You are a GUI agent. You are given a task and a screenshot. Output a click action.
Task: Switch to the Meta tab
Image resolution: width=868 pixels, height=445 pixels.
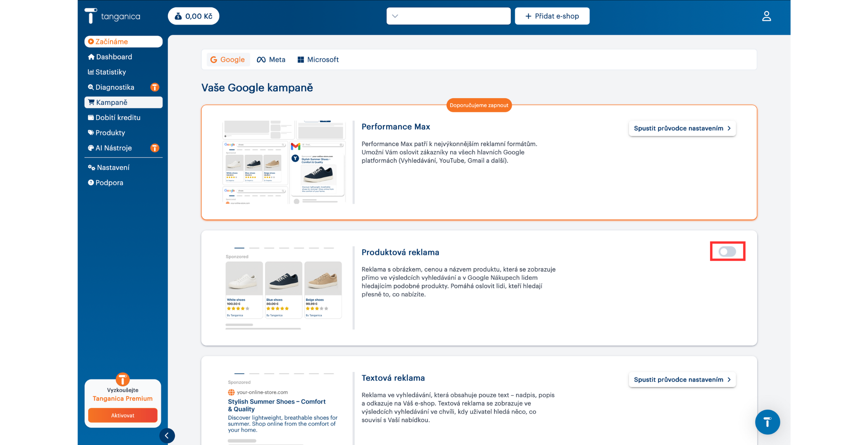[271, 60]
